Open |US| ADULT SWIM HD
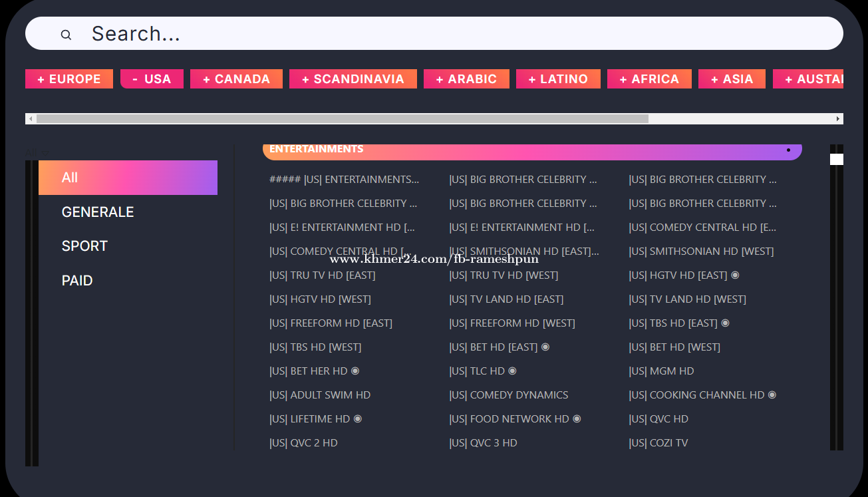Screen dimensions: 868x497 pyautogui.click(x=320, y=395)
